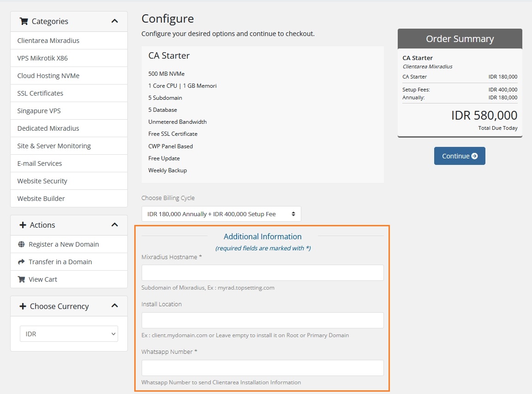This screenshot has width=532, height=394.
Task: Open Website Security category
Action: click(x=69, y=181)
